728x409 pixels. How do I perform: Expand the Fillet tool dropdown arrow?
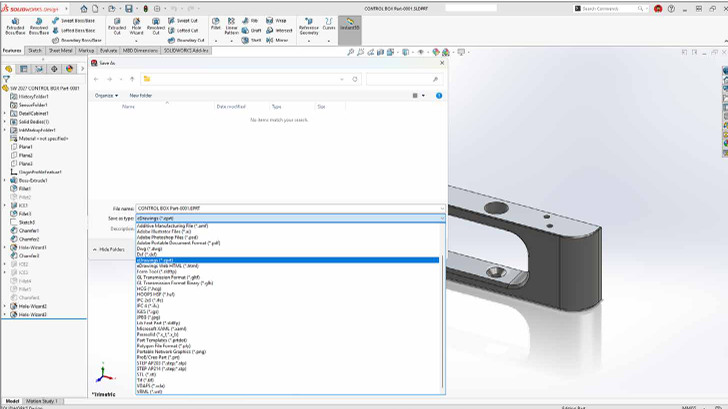tap(216, 40)
